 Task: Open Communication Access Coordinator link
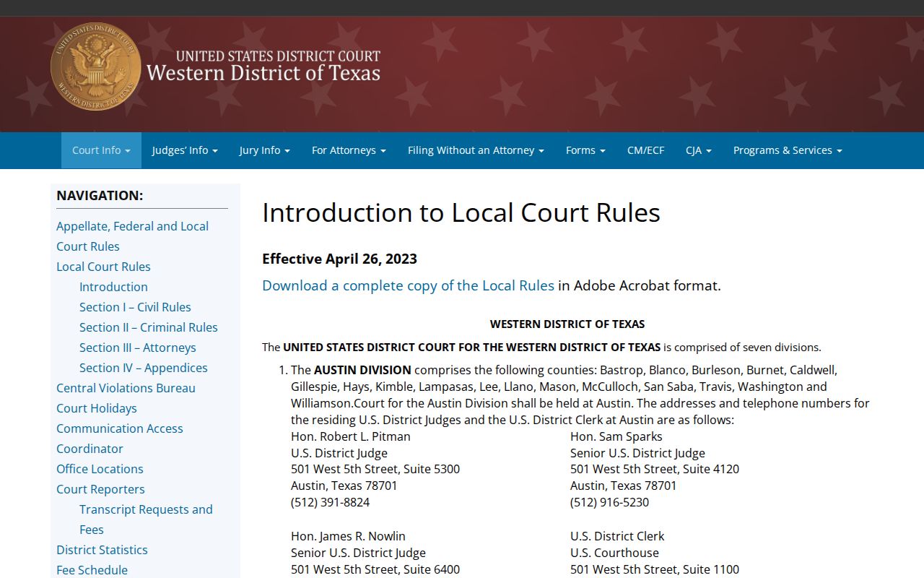(120, 439)
